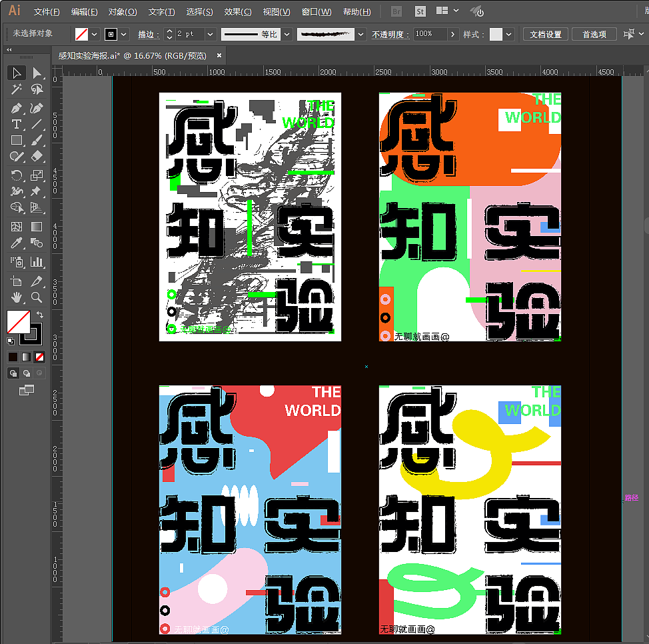Select the Artboard tool
The image size is (649, 644).
17,281
